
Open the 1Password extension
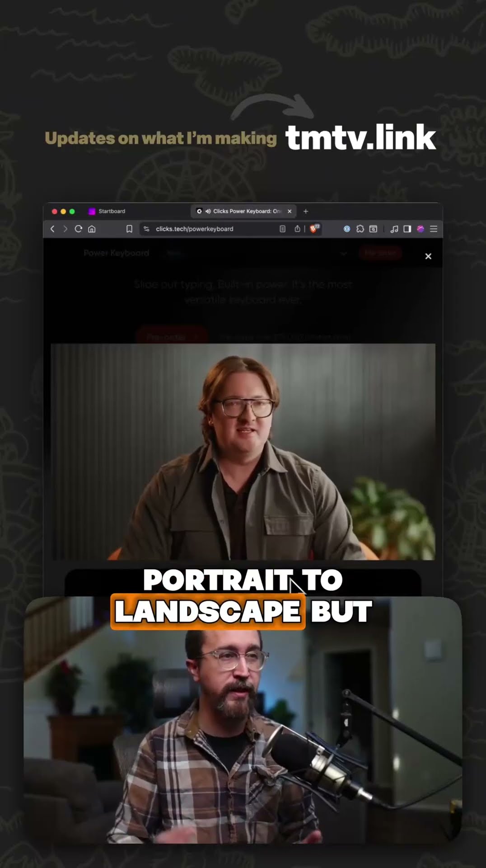coord(347,229)
